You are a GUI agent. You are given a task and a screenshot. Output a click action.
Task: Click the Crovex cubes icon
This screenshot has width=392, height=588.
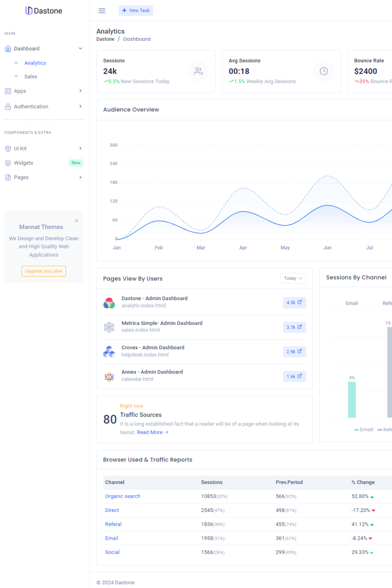109,352
